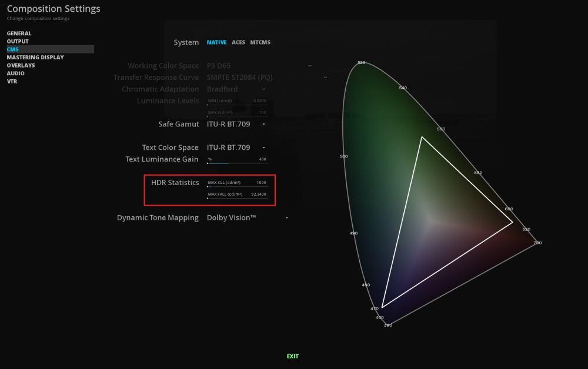Open Transfer Response Curve dropdown

click(266, 77)
